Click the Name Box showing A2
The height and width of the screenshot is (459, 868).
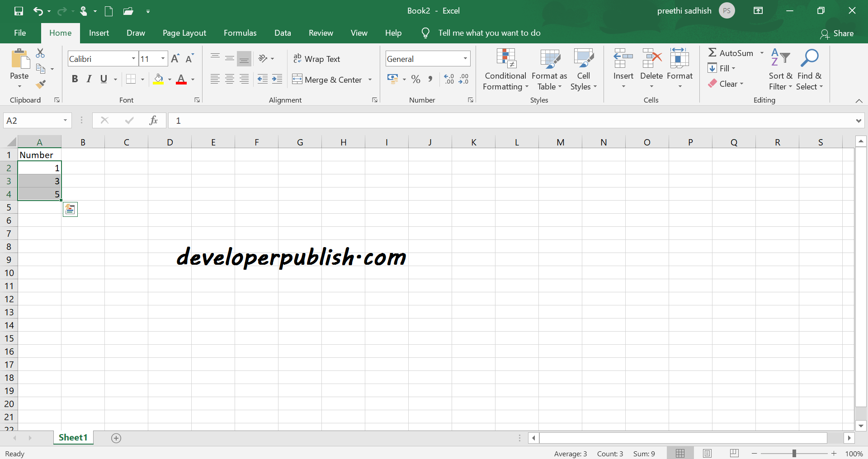pos(34,120)
